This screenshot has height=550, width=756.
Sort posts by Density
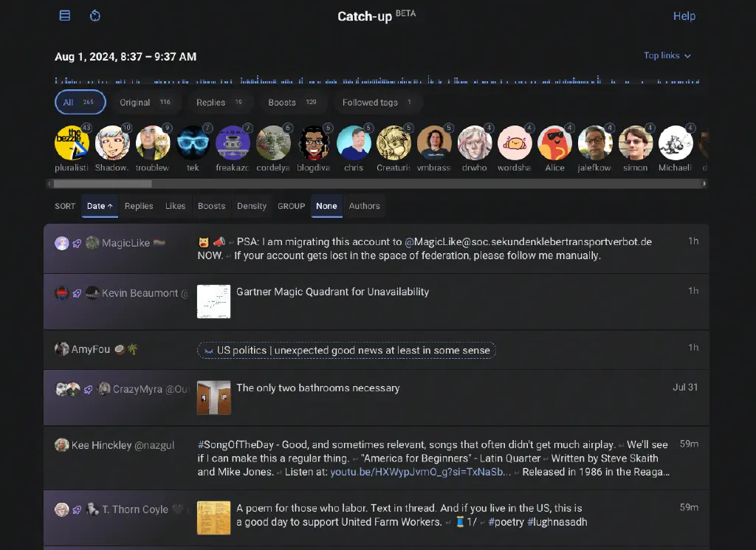click(252, 206)
